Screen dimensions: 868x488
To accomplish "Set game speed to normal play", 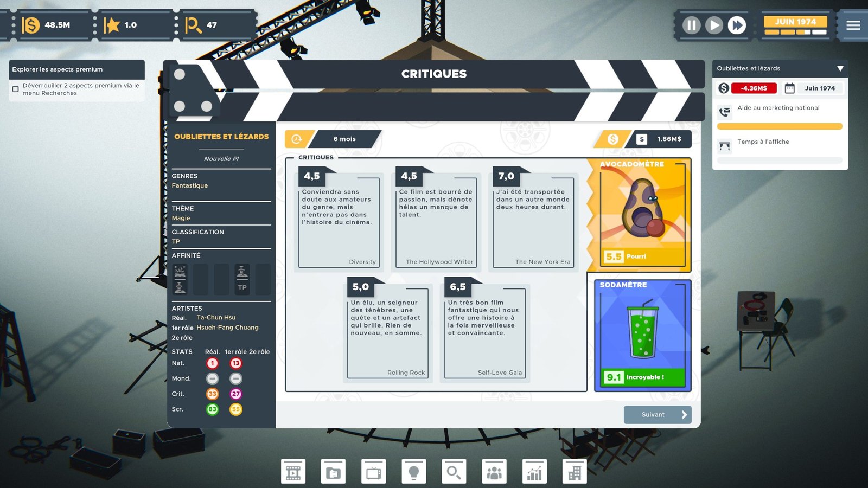I will pyautogui.click(x=714, y=25).
